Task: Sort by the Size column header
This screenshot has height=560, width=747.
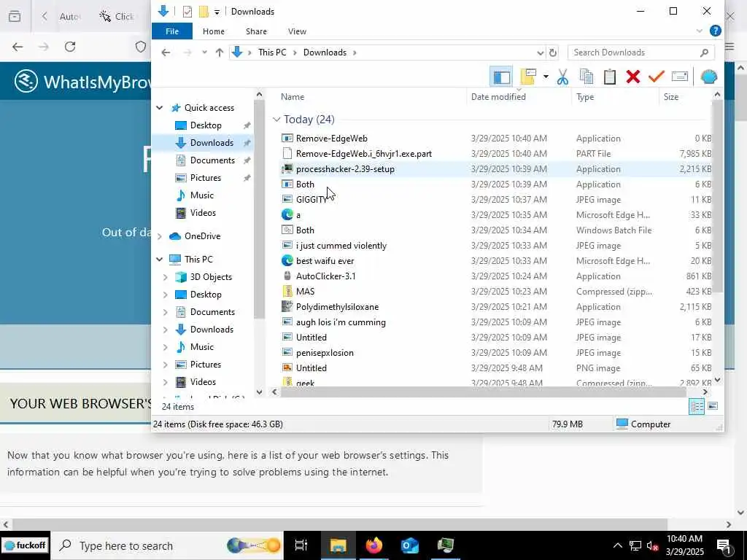Action: click(671, 97)
